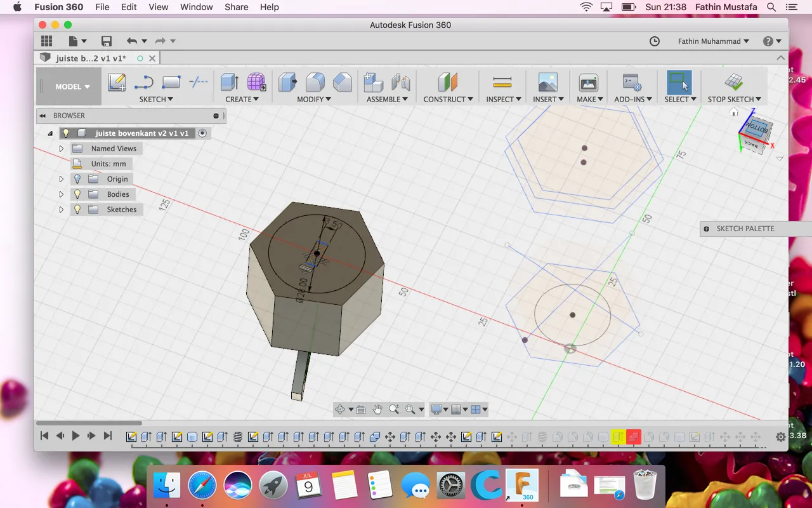Toggle Bodies folder visibility bulb
The width and height of the screenshot is (812, 508).
pos(77,194)
